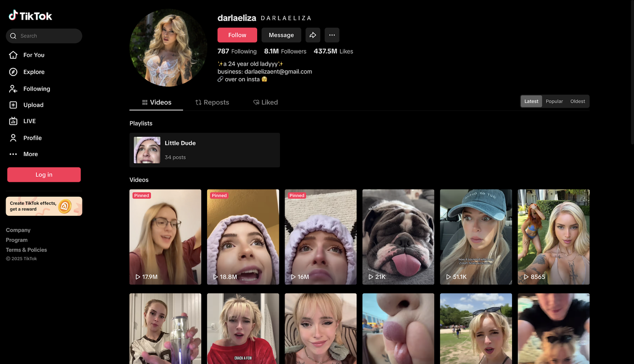Sort videos by Oldest

577,101
